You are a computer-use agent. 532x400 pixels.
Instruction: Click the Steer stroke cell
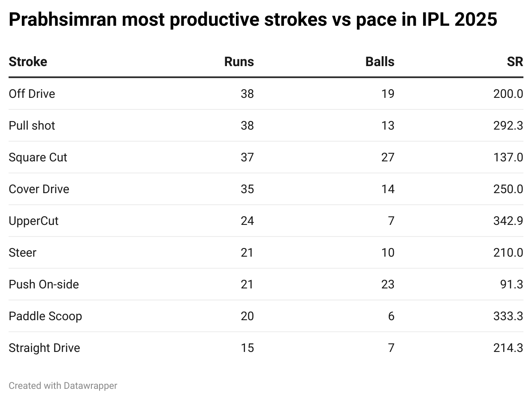click(x=23, y=252)
